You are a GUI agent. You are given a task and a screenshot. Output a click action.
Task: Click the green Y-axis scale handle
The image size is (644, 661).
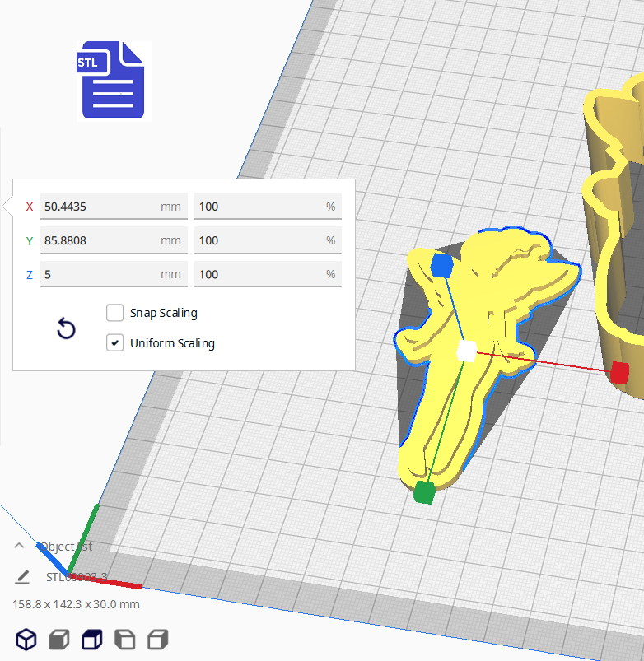click(424, 492)
